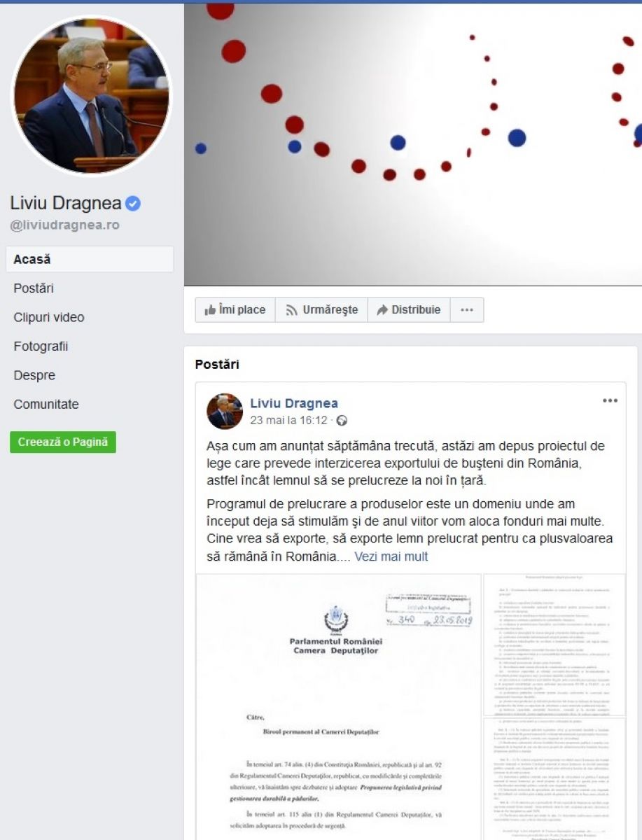Click the share arrow icon on Distribuie

click(x=382, y=310)
